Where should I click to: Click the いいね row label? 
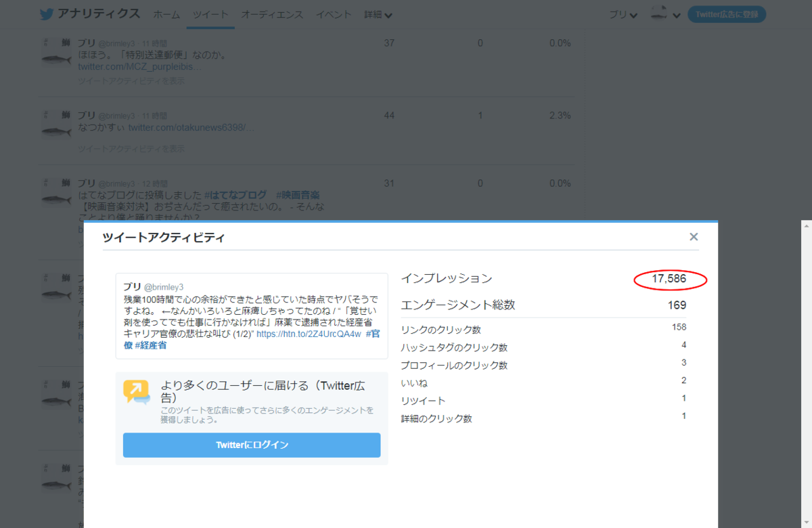pos(414,383)
